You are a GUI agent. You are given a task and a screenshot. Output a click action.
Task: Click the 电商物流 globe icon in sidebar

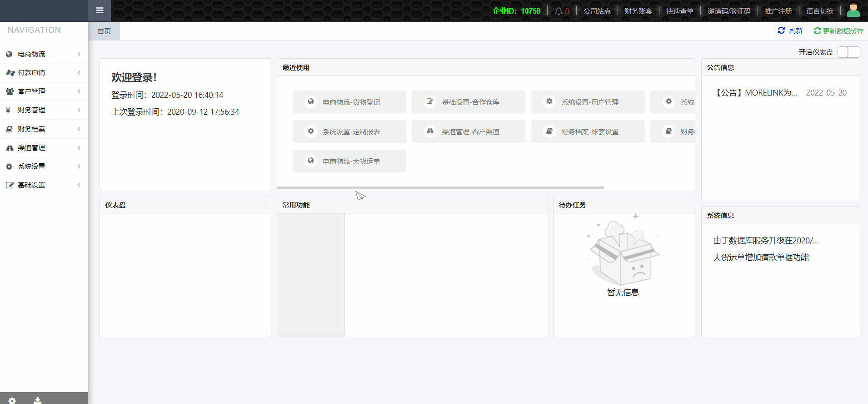tap(9, 54)
